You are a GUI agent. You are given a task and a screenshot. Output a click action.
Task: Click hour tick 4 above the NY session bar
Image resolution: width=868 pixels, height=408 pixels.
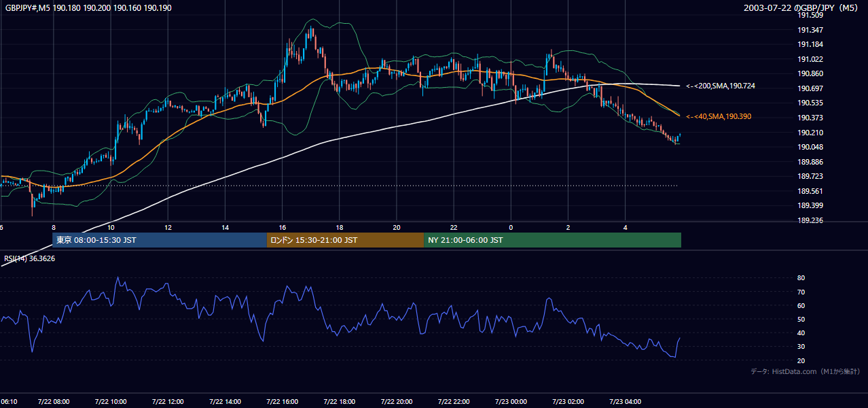pyautogui.click(x=626, y=228)
